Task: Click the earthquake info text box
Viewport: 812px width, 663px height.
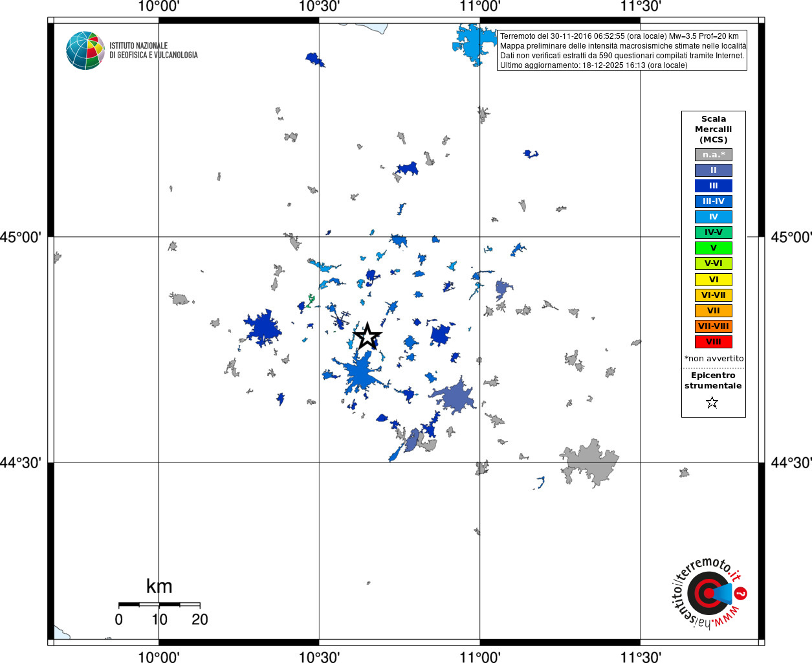Action: pyautogui.click(x=622, y=51)
